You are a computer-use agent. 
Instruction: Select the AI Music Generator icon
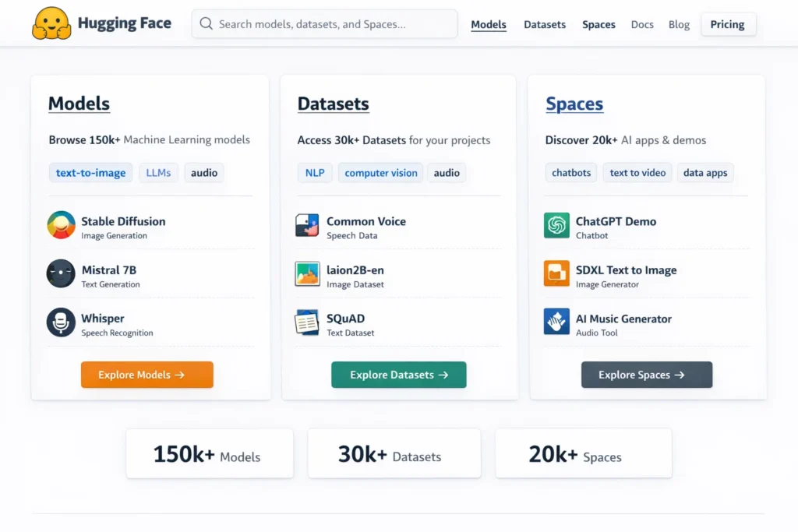click(x=556, y=322)
